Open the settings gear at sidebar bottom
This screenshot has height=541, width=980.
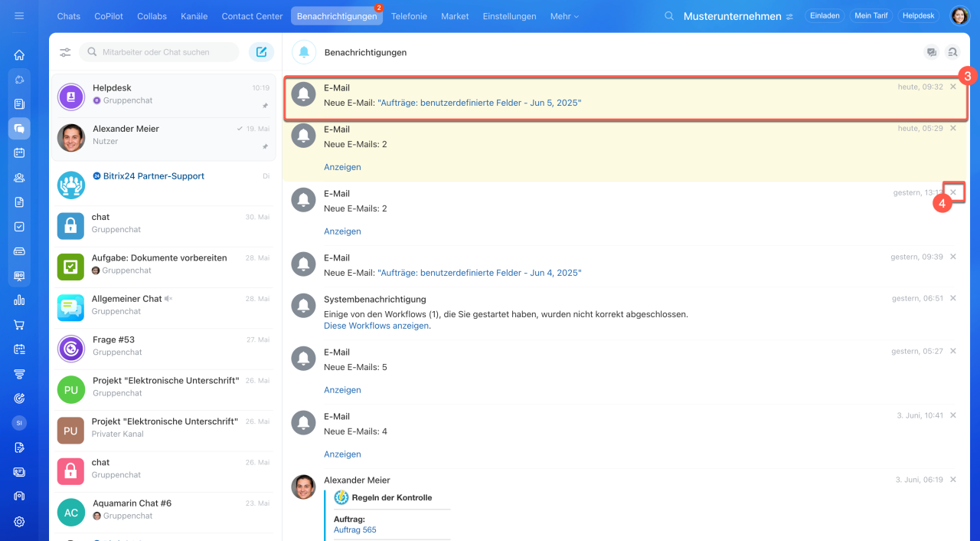tap(19, 521)
